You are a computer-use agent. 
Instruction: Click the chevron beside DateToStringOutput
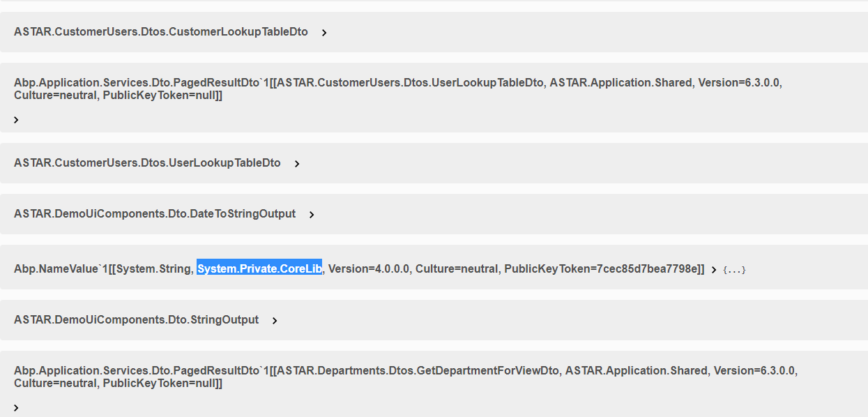click(312, 213)
